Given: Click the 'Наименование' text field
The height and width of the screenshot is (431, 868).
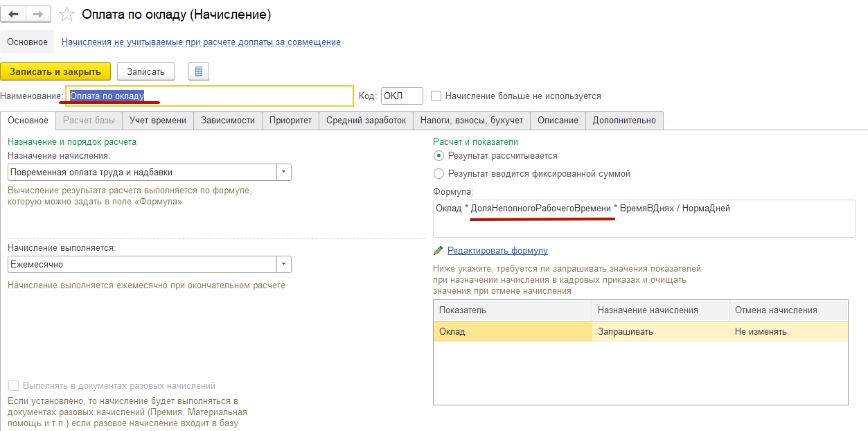Looking at the screenshot, I should coord(209,96).
